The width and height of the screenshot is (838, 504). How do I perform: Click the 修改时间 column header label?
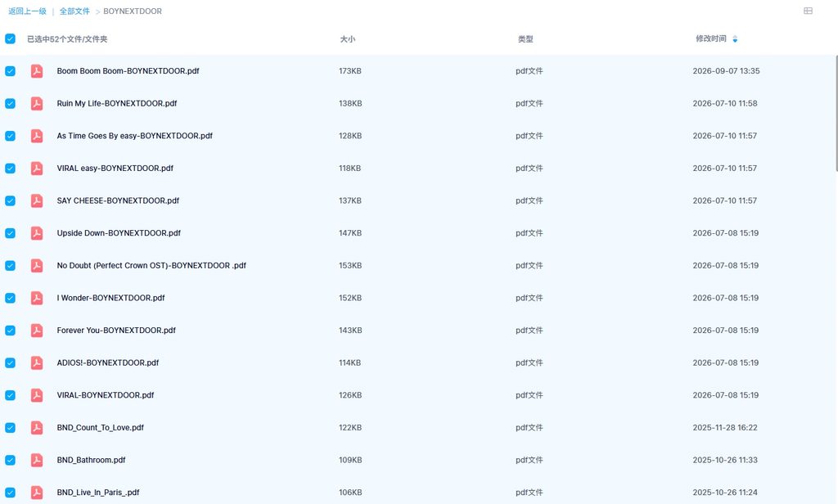pos(711,38)
